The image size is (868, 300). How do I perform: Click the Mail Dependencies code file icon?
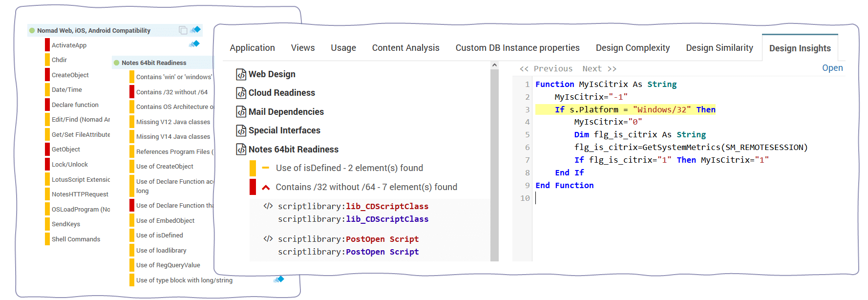241,112
